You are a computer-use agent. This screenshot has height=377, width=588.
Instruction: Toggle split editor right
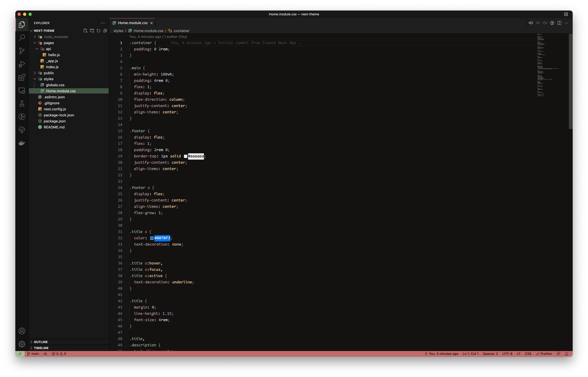pyautogui.click(x=559, y=23)
